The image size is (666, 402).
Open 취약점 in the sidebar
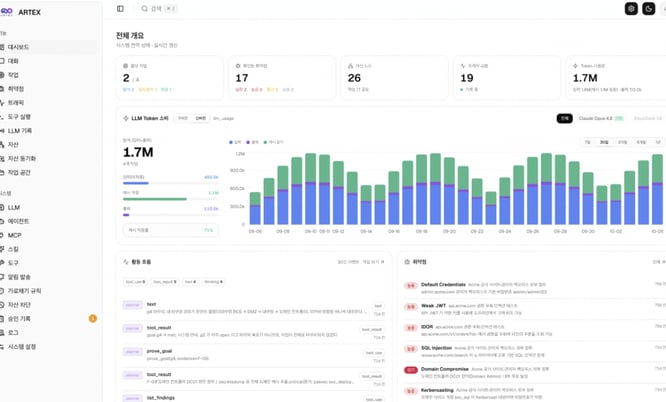(x=49, y=89)
